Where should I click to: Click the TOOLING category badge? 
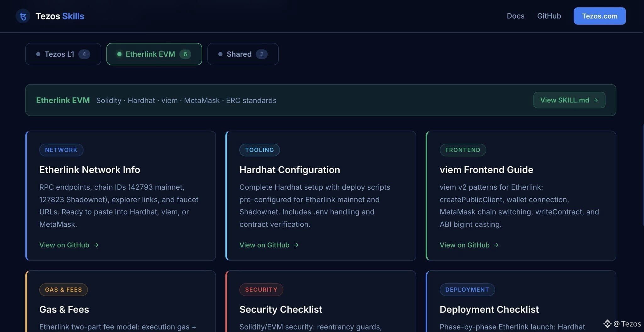point(259,150)
